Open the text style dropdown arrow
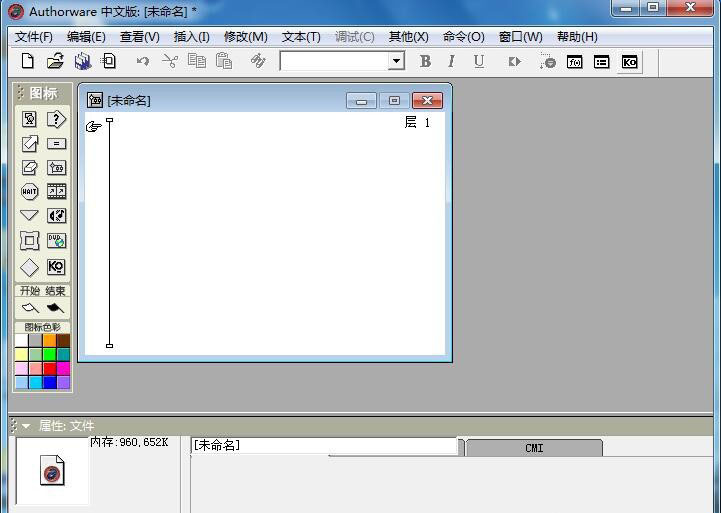The image size is (721, 513). (x=396, y=61)
